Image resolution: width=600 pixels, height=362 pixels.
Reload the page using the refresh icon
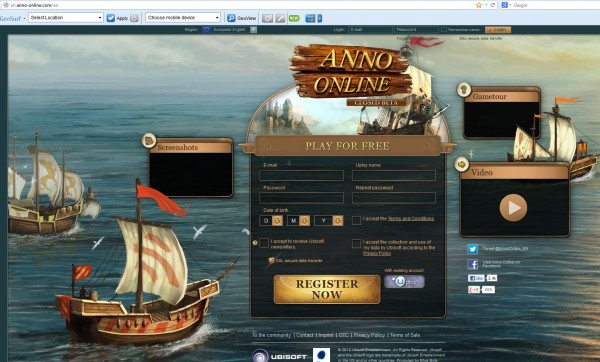pos(492,5)
